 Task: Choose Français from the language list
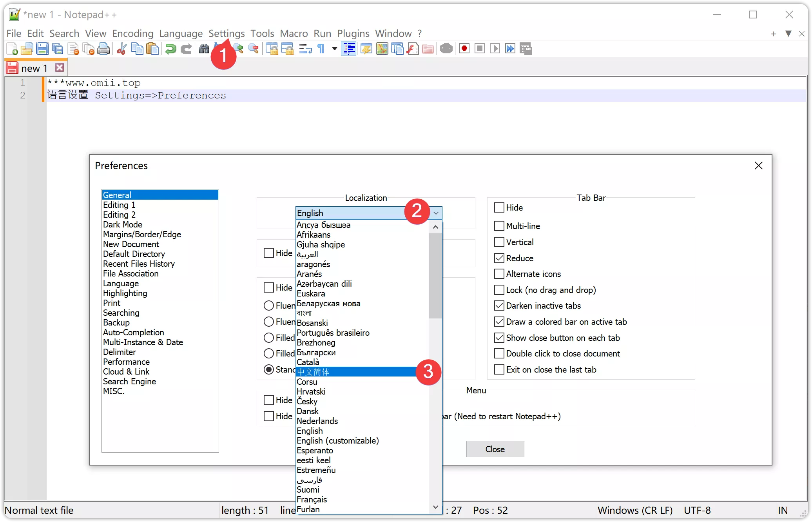tap(362, 499)
